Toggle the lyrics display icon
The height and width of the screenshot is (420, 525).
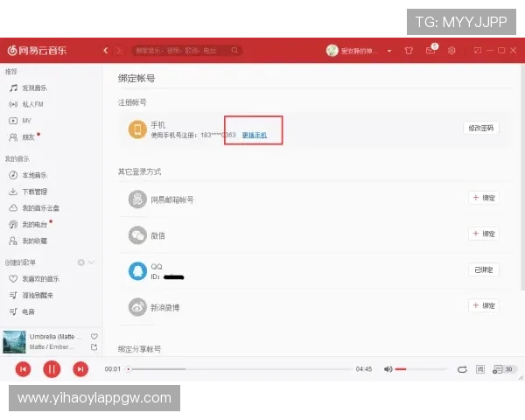coord(480,369)
